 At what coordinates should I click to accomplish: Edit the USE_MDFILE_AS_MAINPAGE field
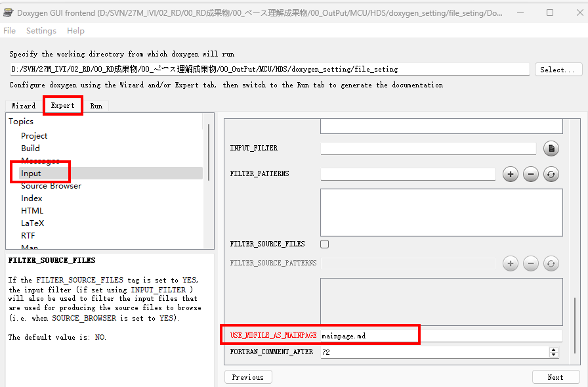(440, 334)
